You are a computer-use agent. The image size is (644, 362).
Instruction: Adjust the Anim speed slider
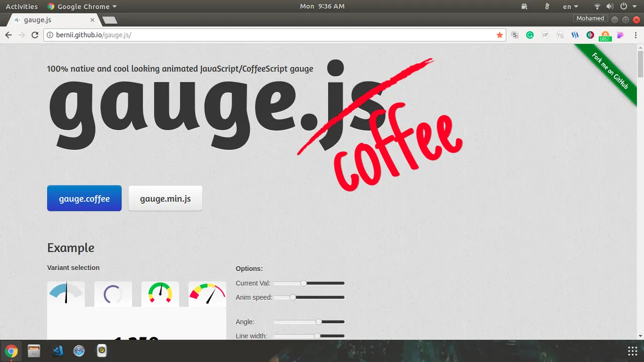(309, 297)
